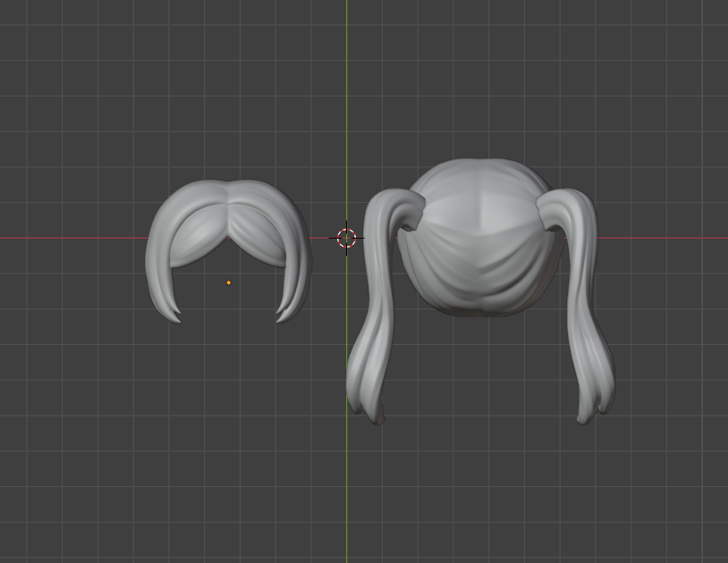Click the green Y axis below the left pigtail
The width and height of the screenshot is (728, 563).
[347, 492]
